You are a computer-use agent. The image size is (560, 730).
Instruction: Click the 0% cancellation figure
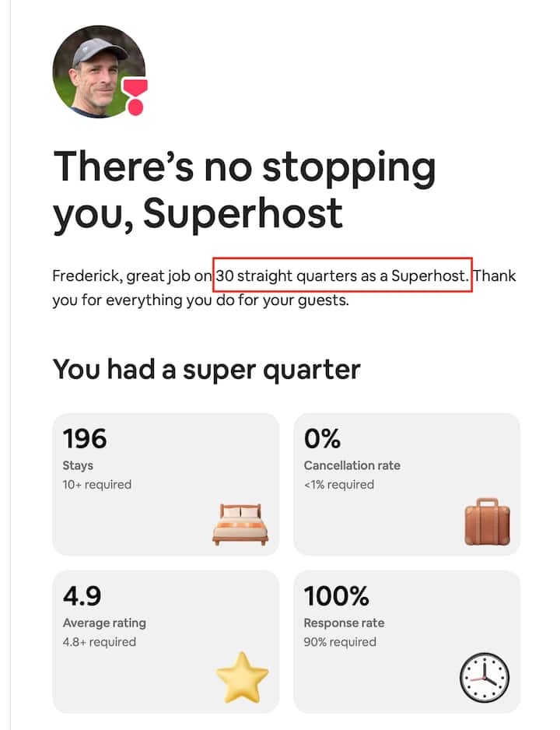click(323, 439)
